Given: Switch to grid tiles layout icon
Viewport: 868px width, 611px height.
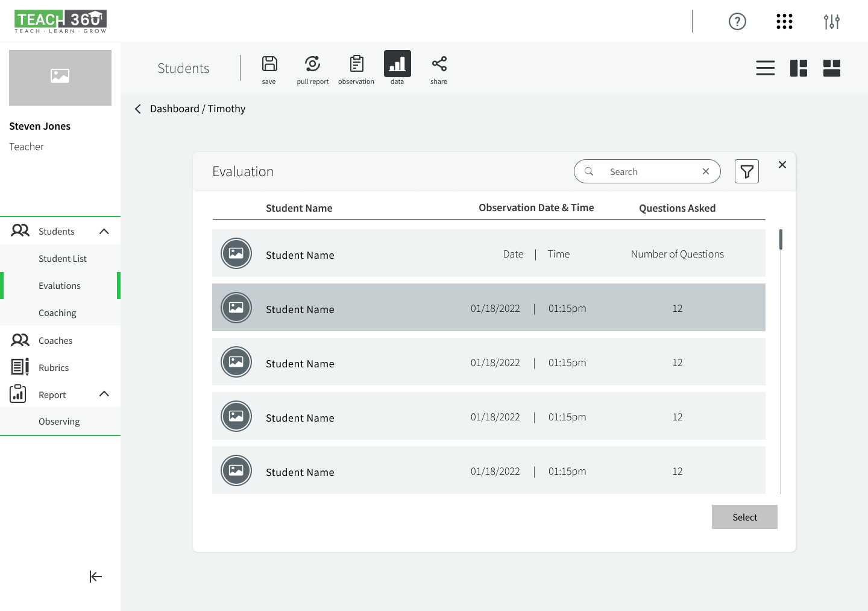Looking at the screenshot, I should 832,68.
